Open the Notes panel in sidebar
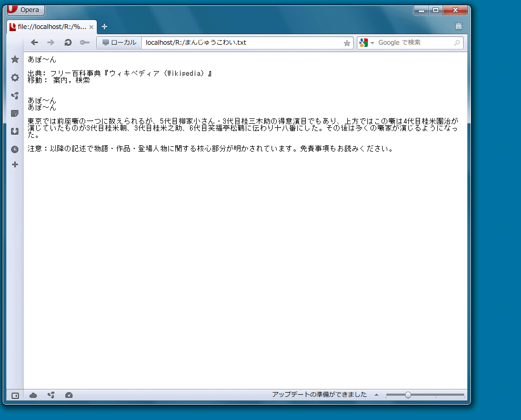 [15, 114]
